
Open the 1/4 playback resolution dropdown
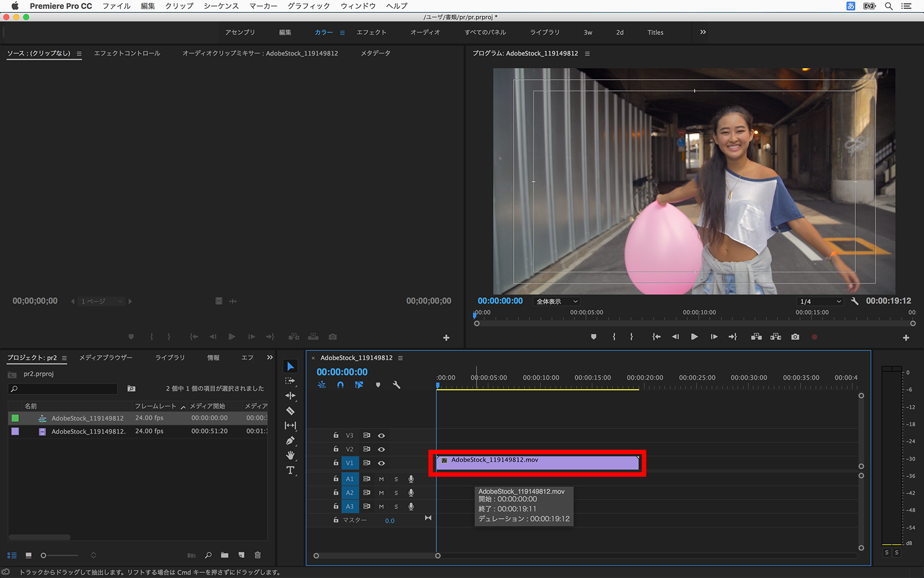pyautogui.click(x=820, y=301)
